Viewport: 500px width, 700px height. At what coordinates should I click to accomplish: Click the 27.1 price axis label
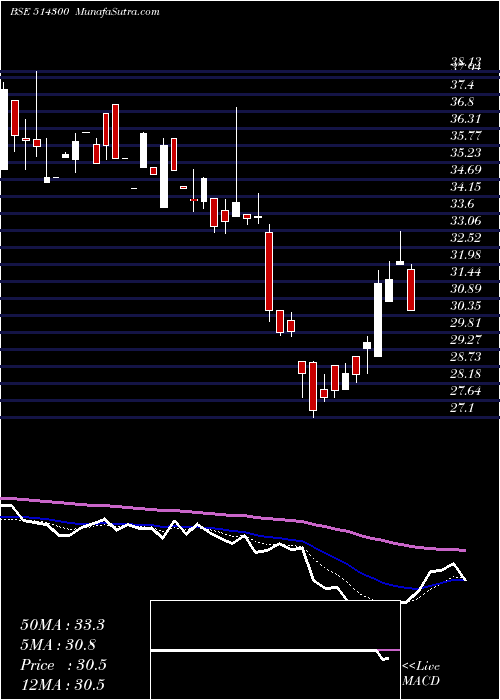coord(462,408)
